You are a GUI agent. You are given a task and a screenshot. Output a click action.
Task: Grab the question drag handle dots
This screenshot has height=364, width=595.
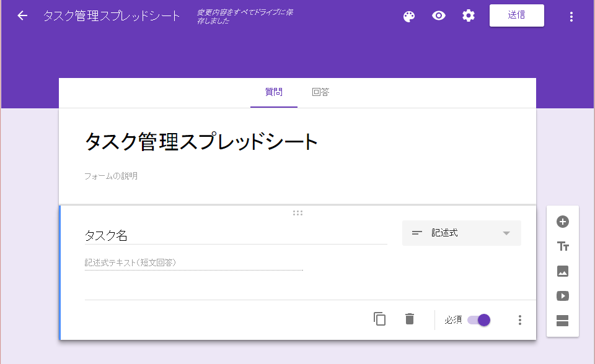click(297, 213)
